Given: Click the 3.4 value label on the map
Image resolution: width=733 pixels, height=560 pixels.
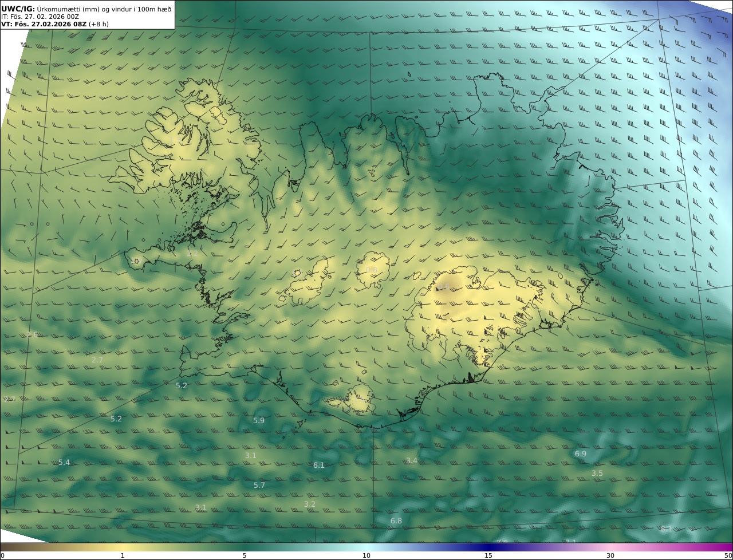Looking at the screenshot, I should (x=412, y=460).
